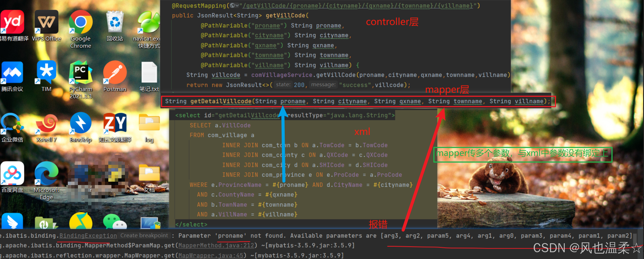This screenshot has height=259, width=644.
Task: Click the getVillCode request mapping URL
Action: 358,6
